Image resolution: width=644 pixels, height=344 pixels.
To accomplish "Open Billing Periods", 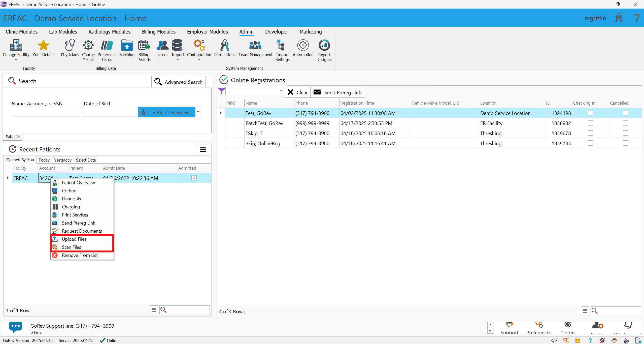I will (x=144, y=50).
